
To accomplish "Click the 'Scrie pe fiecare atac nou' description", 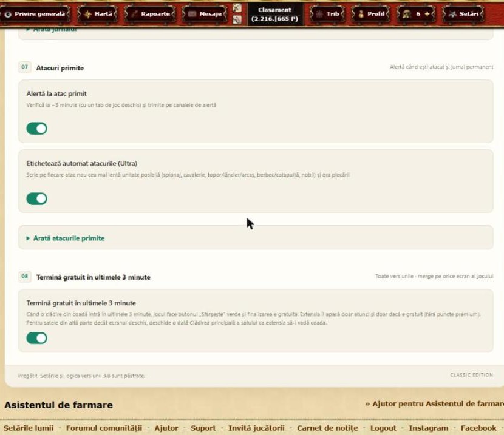I will (188, 175).
